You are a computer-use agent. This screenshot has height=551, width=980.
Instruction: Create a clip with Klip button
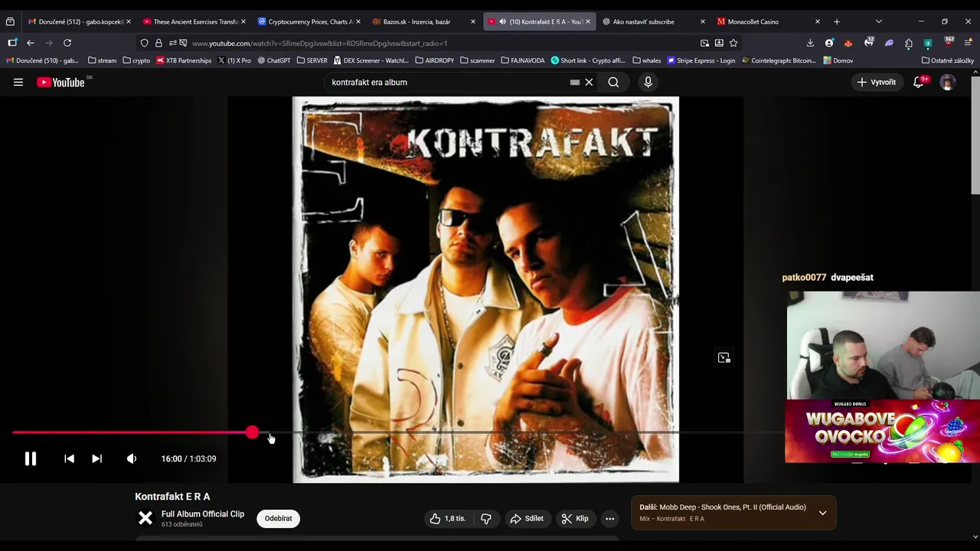click(575, 518)
